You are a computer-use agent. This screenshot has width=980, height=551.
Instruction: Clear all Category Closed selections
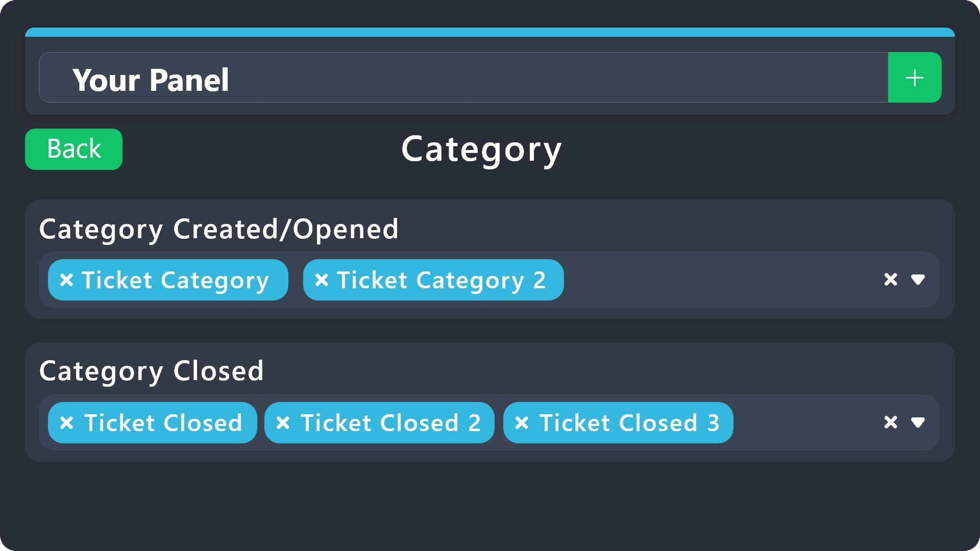pos(891,422)
